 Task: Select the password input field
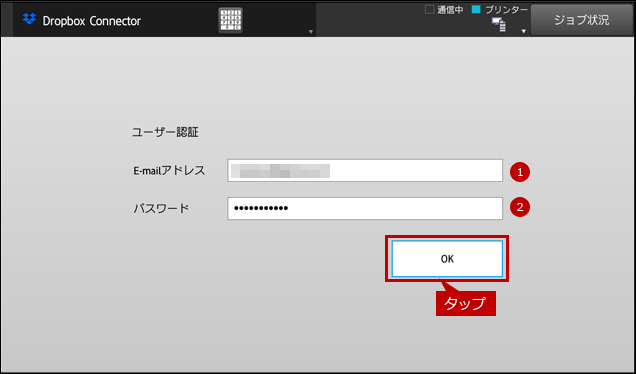tap(365, 208)
